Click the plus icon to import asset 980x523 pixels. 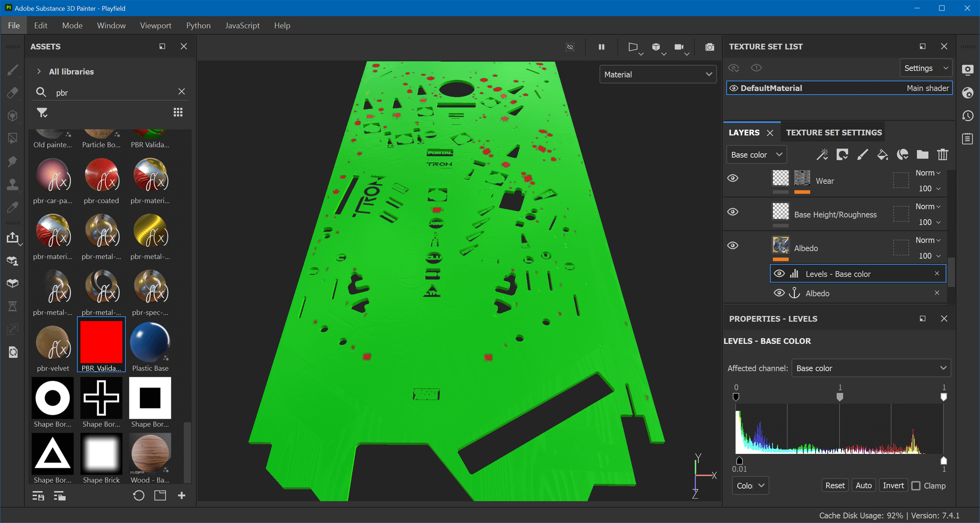182,495
